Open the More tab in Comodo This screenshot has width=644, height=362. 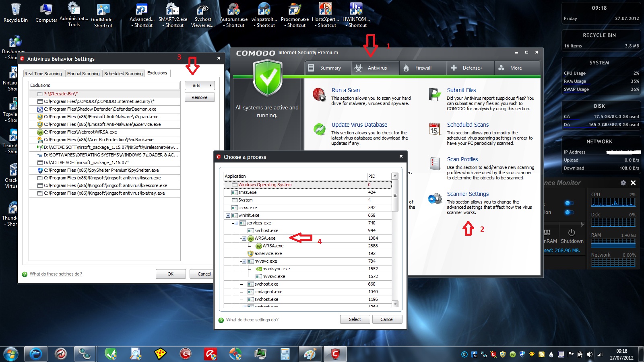coord(517,68)
